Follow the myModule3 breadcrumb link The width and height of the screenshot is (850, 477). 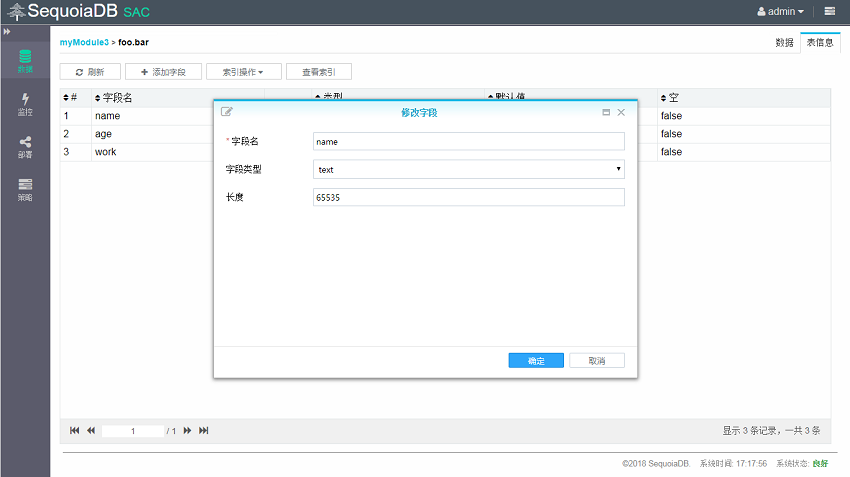tap(83, 42)
